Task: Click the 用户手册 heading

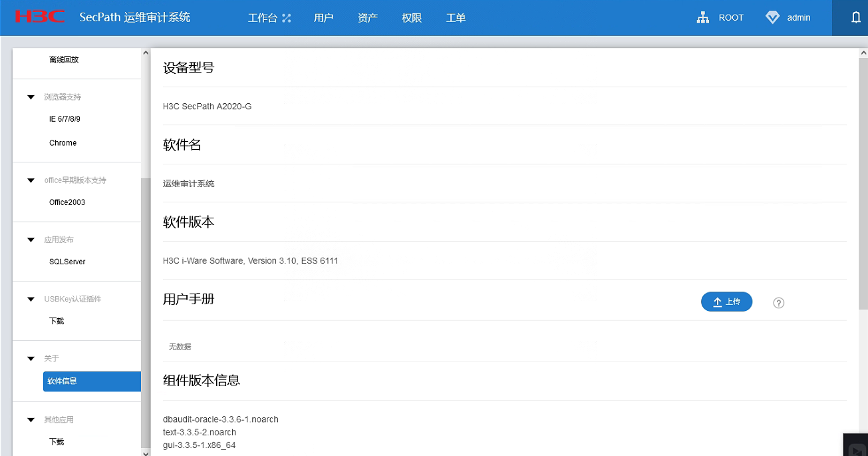Action: click(189, 299)
